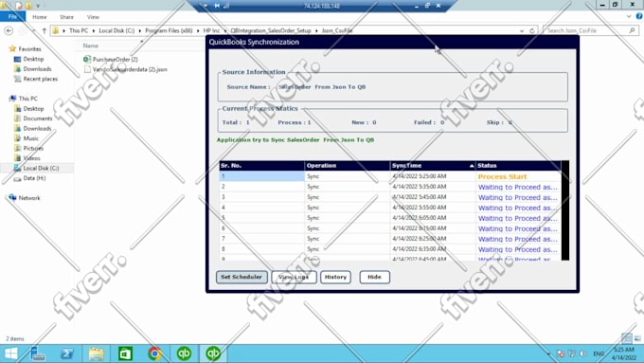Open Google Chrome from taskbar

154,354
